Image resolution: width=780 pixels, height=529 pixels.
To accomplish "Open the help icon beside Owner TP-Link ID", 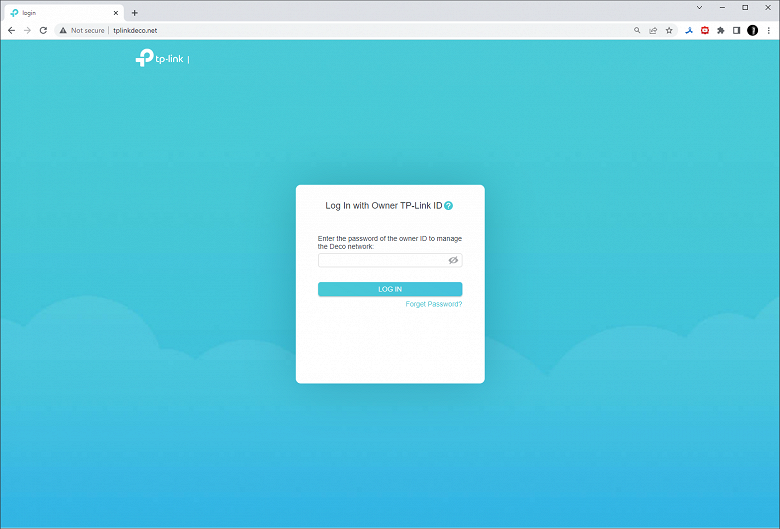I will [448, 206].
